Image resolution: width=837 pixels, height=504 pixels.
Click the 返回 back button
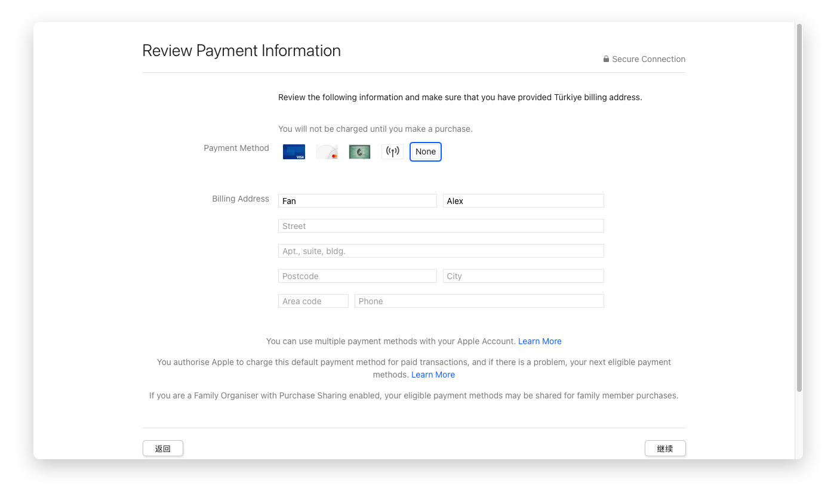(163, 449)
